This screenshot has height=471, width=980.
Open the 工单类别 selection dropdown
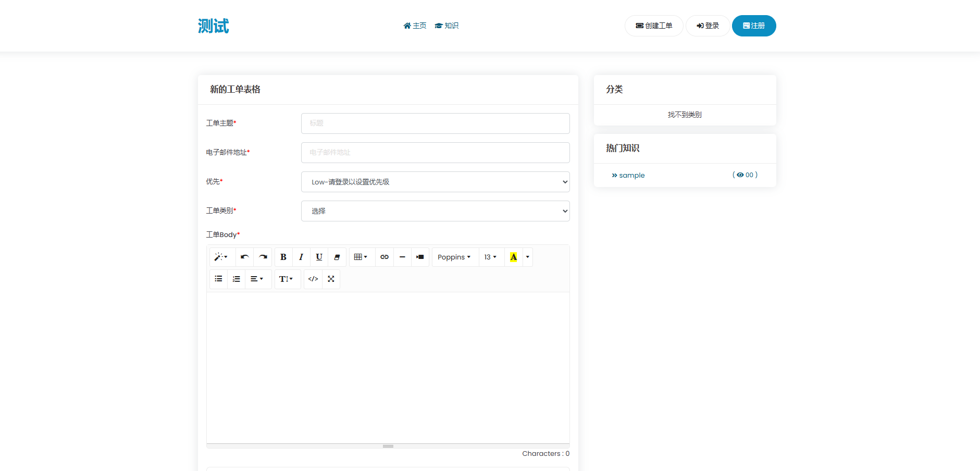point(435,210)
